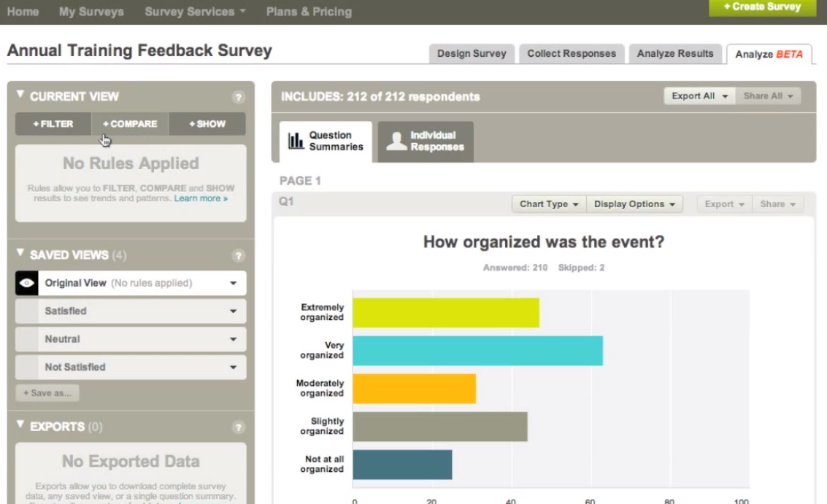Viewport: 827px width, 504px height.
Task: Toggle visibility box for Neutral view
Action: tap(27, 339)
